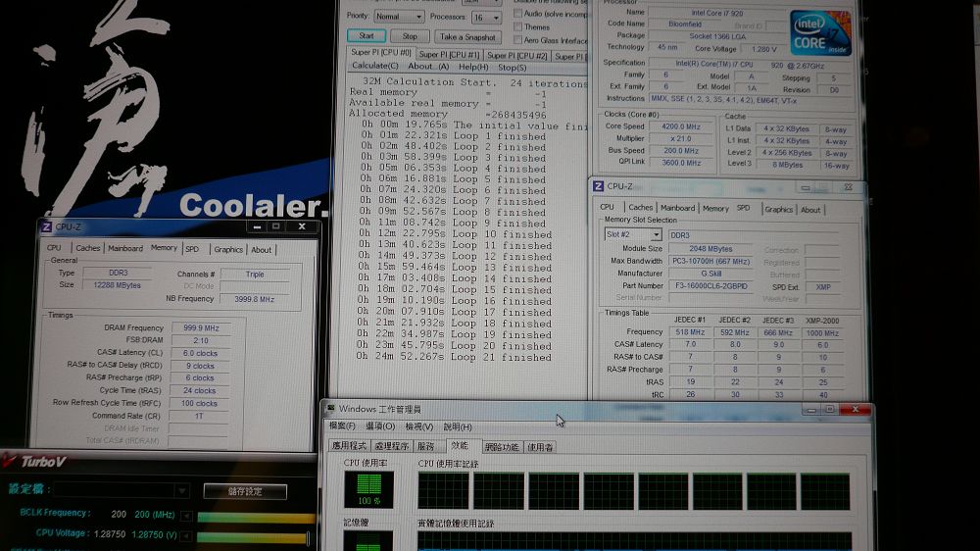Open About tab in the right CPU-Z window

810,210
